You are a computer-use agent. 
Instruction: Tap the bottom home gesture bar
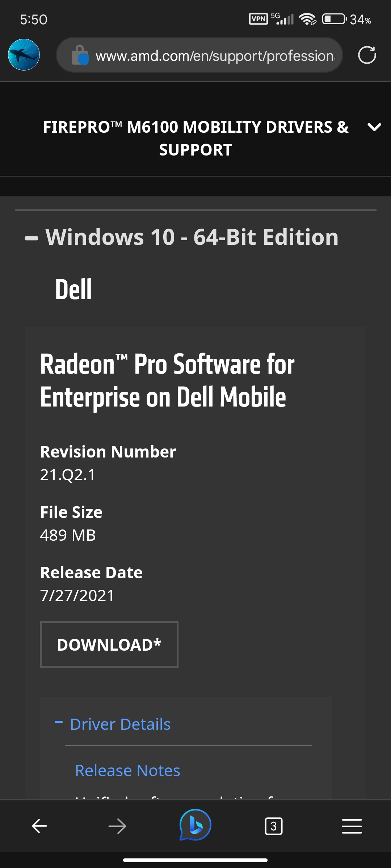tap(195, 860)
